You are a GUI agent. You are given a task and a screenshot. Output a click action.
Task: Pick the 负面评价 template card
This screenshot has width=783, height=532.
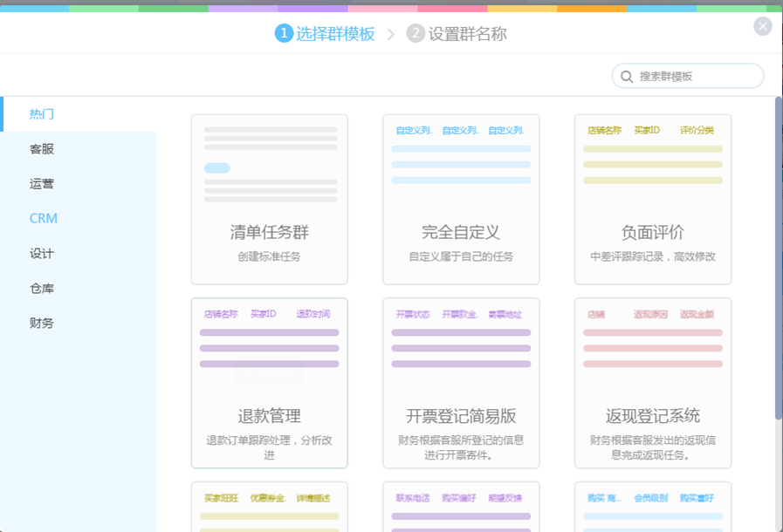tap(653, 200)
